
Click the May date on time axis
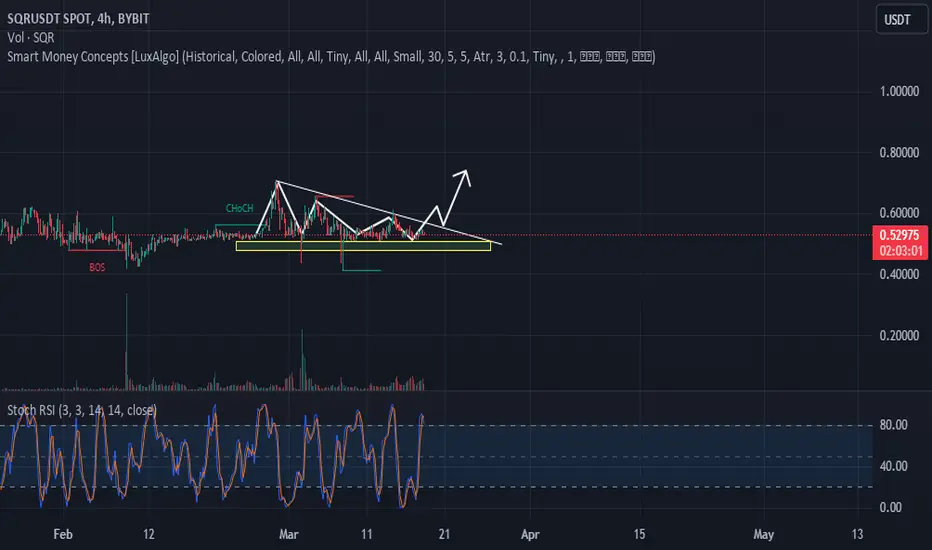point(764,534)
